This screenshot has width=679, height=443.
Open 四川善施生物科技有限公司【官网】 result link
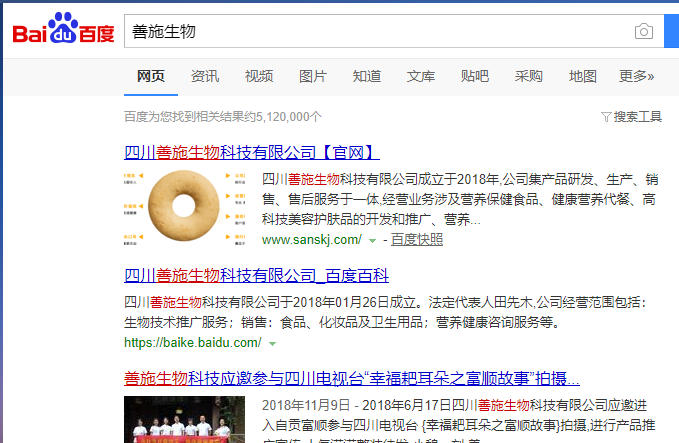(252, 152)
